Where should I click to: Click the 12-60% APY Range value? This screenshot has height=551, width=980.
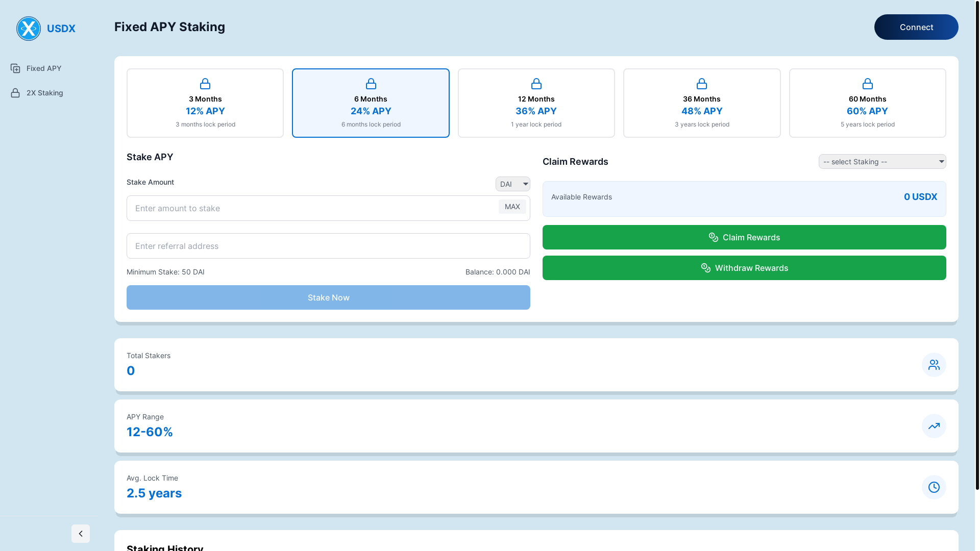[150, 432]
